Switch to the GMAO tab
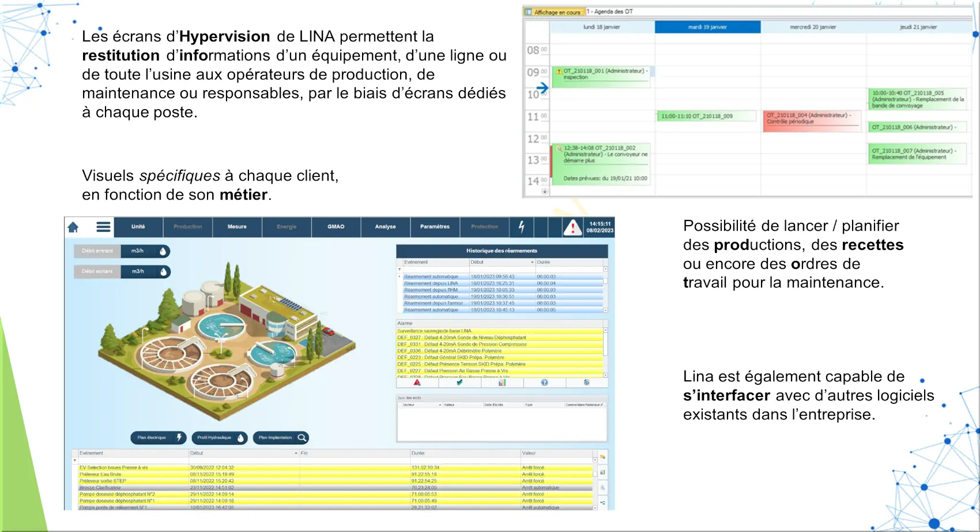Viewport: 980px width, 532px height. 336,227
